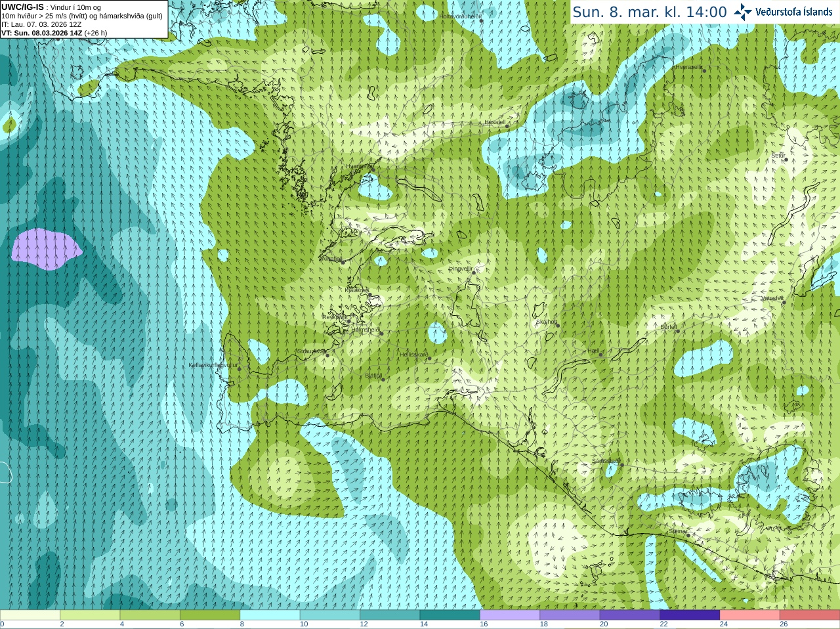Click the Hæll station label

coord(593,351)
